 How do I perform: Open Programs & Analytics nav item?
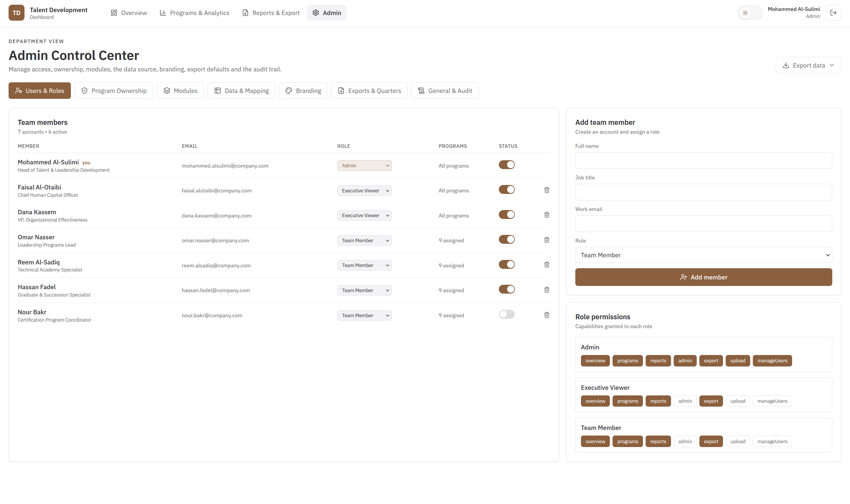coord(194,13)
